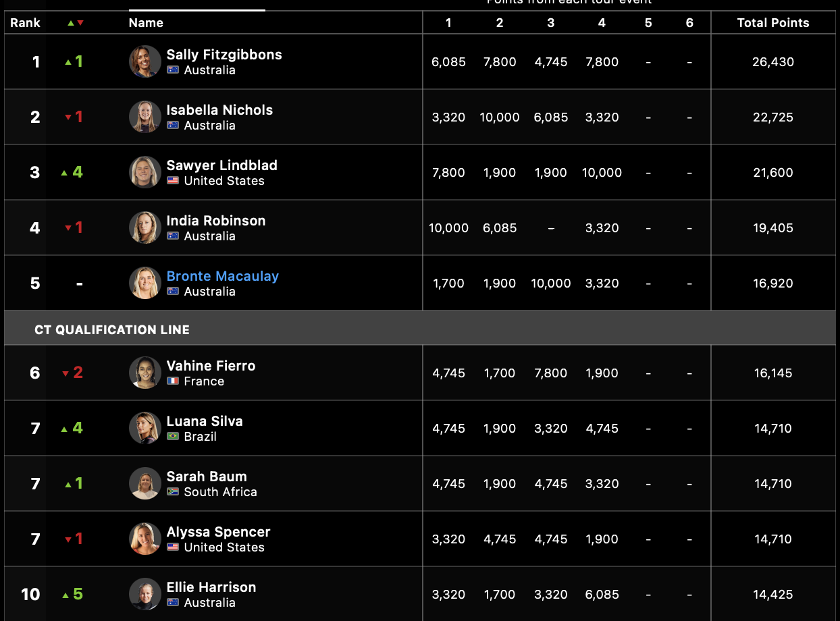Viewport: 840px width, 621px height.
Task: Click the France flag next to Vahine Fierro
Action: pos(173,381)
